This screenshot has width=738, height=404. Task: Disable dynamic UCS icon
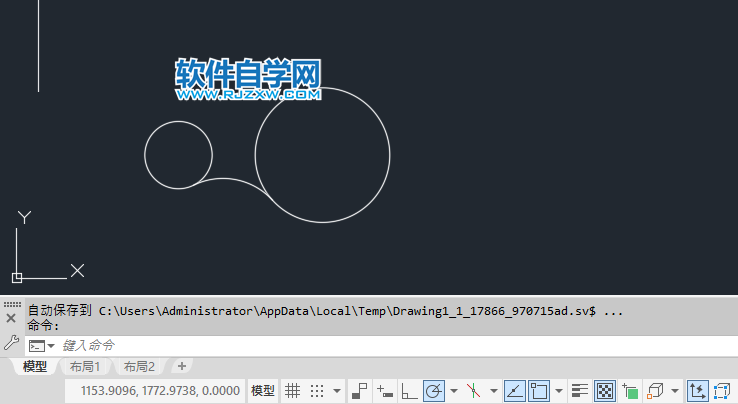pyautogui.click(x=698, y=391)
